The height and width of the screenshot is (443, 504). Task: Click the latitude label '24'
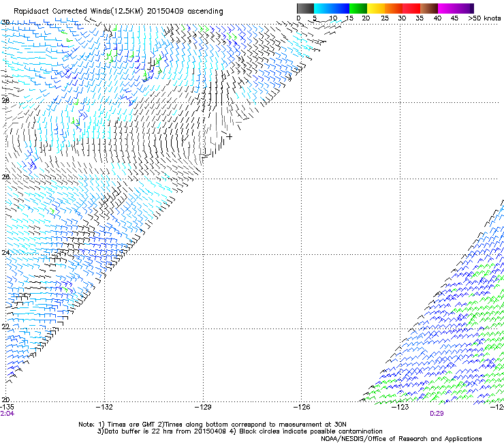5,253
